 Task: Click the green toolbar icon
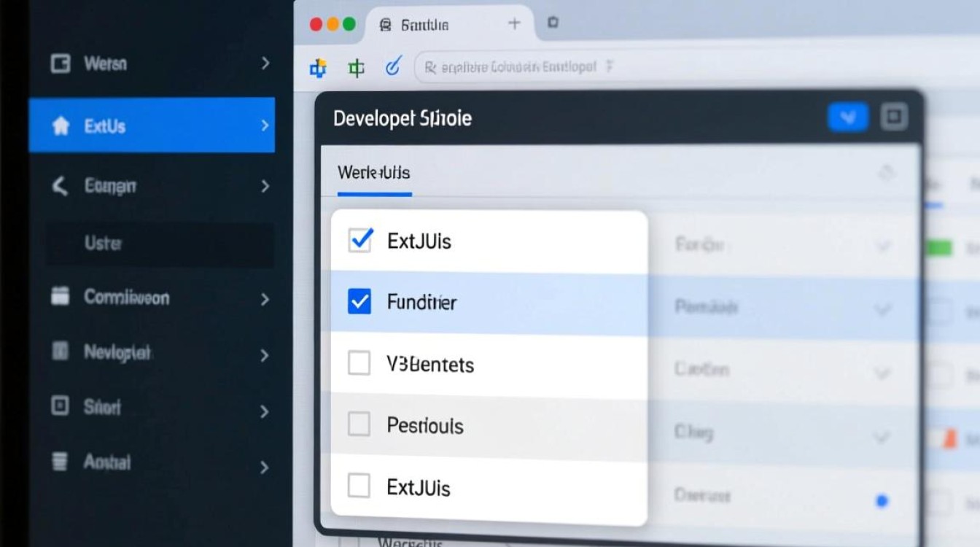point(356,69)
